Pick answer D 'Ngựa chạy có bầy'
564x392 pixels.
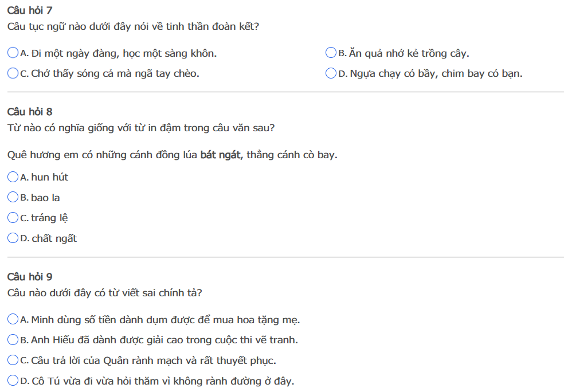pos(331,73)
